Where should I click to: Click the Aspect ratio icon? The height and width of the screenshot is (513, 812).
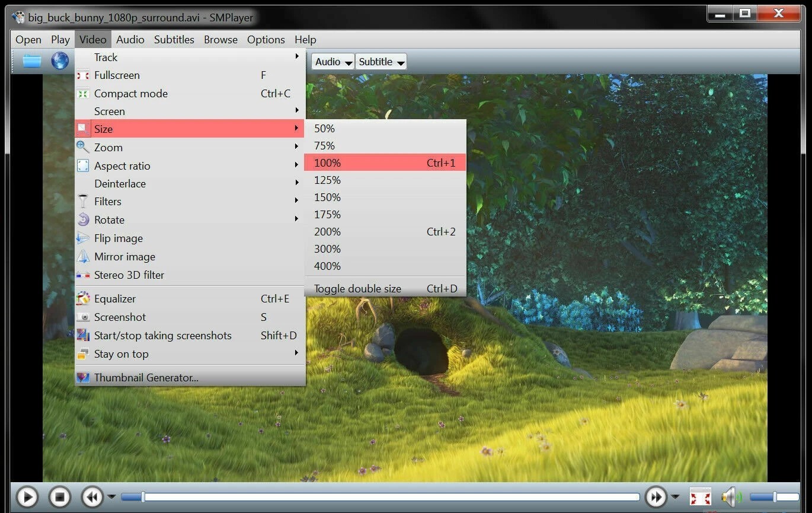point(83,166)
